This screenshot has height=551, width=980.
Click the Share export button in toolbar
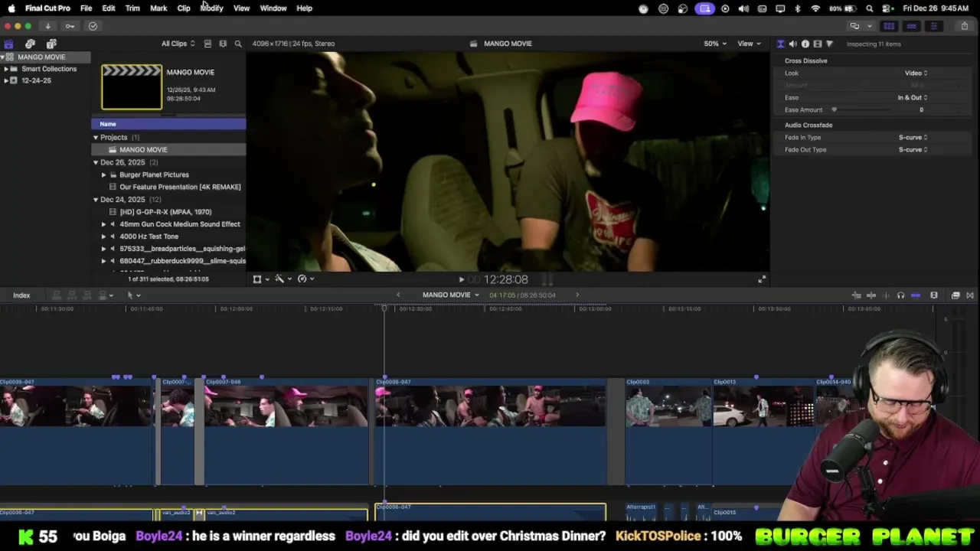pyautogui.click(x=964, y=26)
